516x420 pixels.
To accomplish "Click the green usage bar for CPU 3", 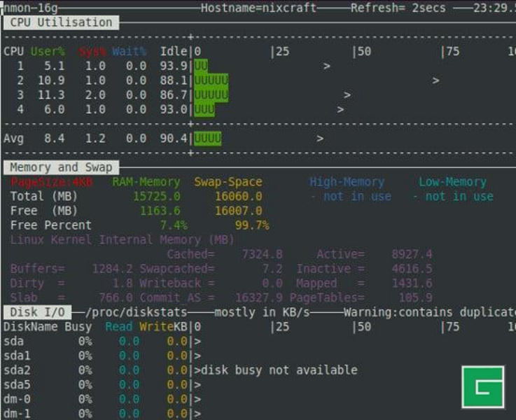I will [211, 94].
